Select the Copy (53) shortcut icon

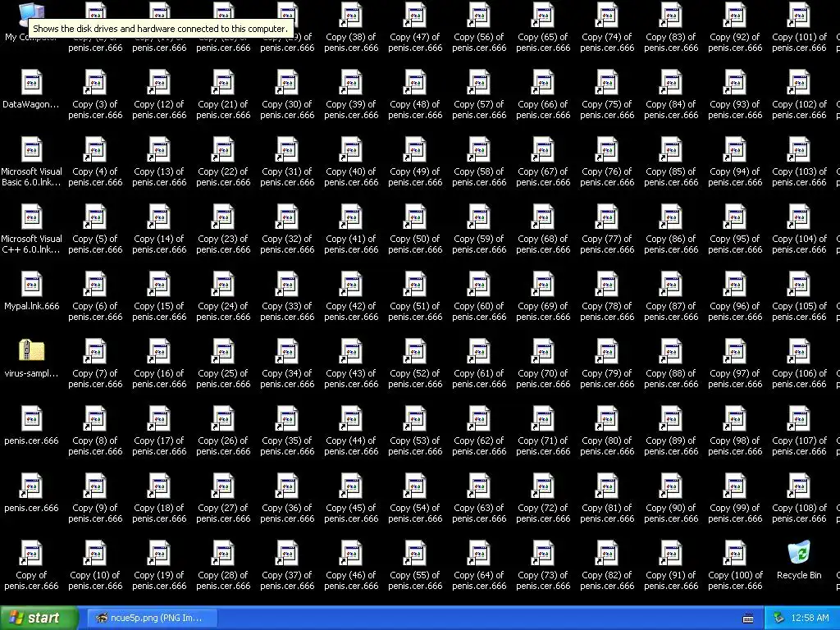[x=415, y=419]
